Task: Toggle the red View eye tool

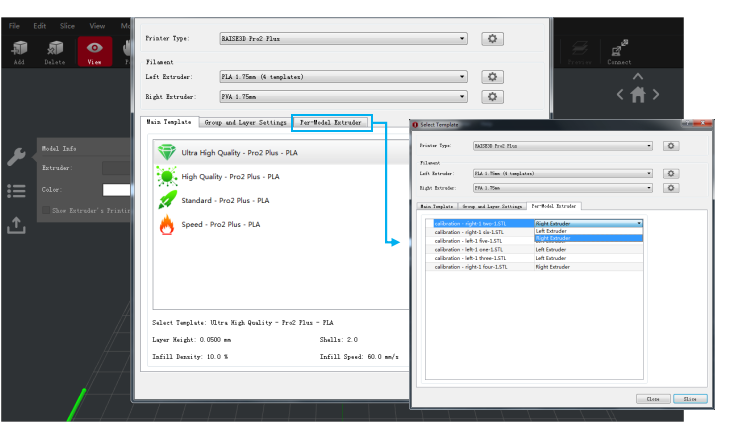Action: pyautogui.click(x=95, y=51)
